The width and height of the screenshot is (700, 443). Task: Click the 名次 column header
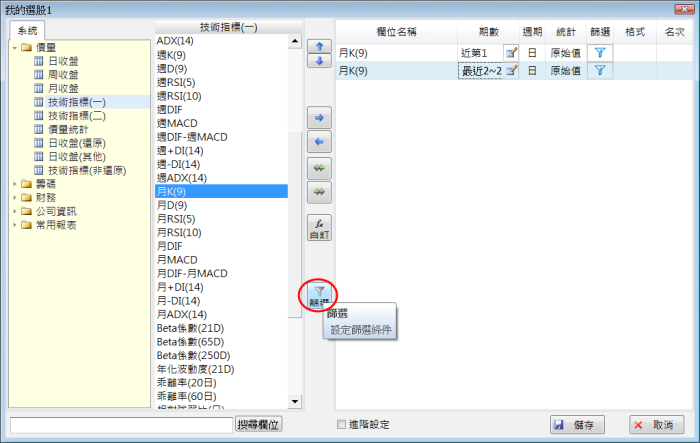click(x=674, y=32)
